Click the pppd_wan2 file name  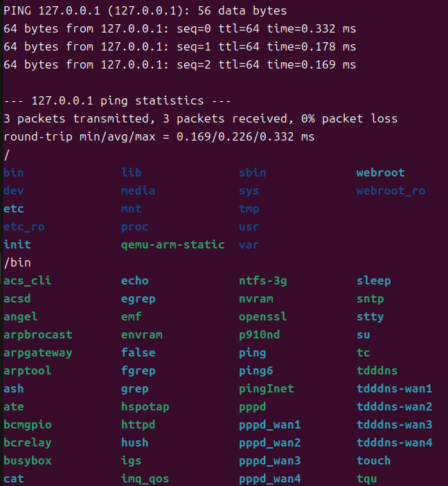click(269, 442)
